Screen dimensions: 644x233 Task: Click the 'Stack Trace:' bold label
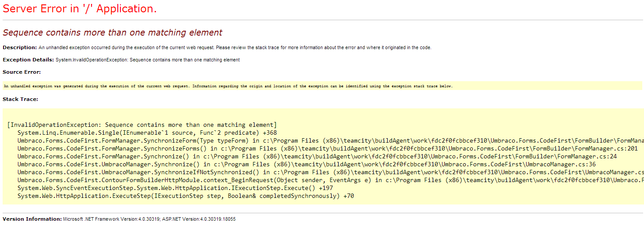tap(20, 99)
